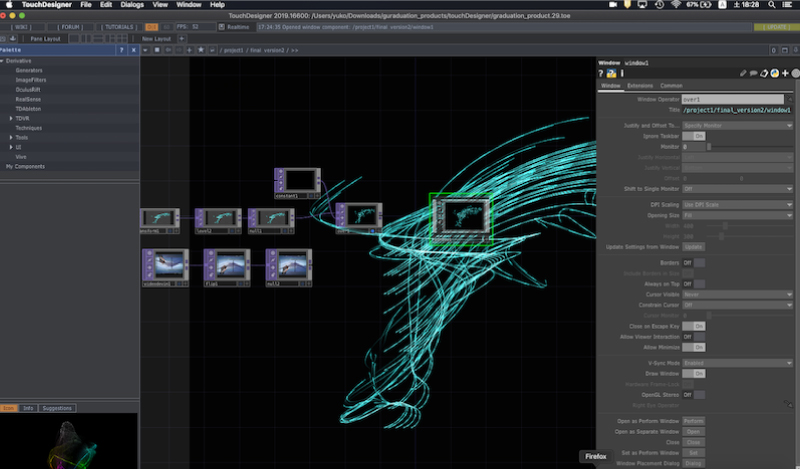
Task: Toggle the Borders switch
Action: coord(694,263)
